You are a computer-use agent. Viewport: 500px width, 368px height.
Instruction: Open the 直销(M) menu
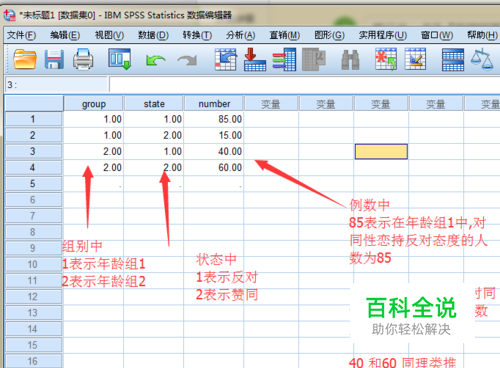285,35
